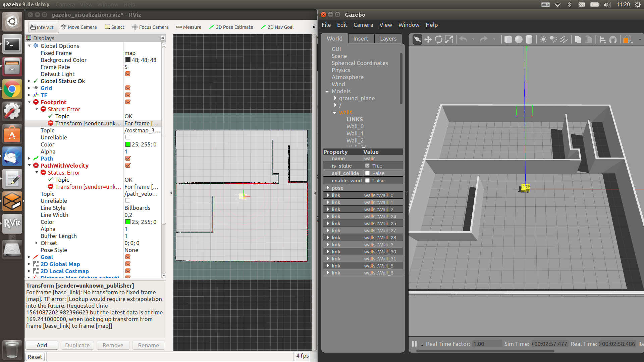Select the Gazebo scale mode tool
The width and height of the screenshot is (644, 362).
click(449, 40)
